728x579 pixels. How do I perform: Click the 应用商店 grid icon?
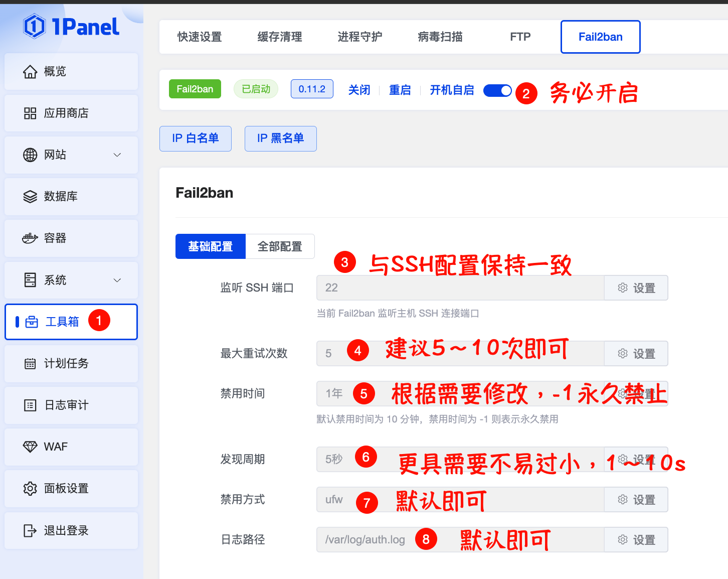click(30, 113)
